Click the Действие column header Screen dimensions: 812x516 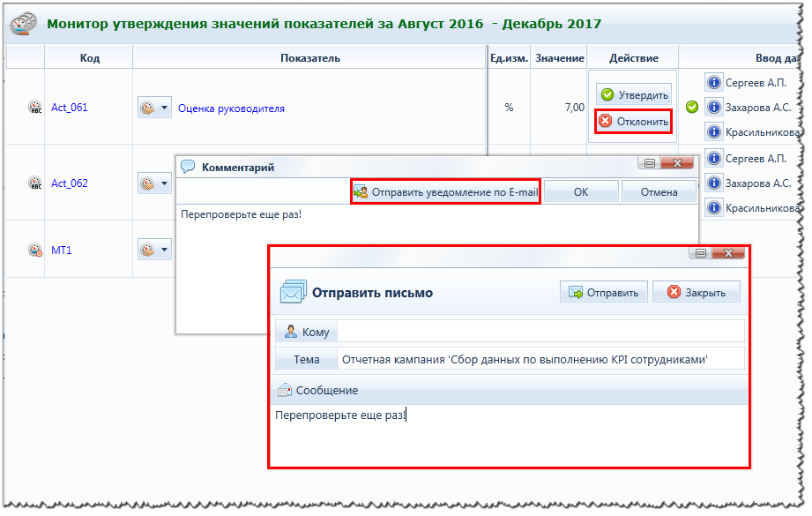(633, 58)
